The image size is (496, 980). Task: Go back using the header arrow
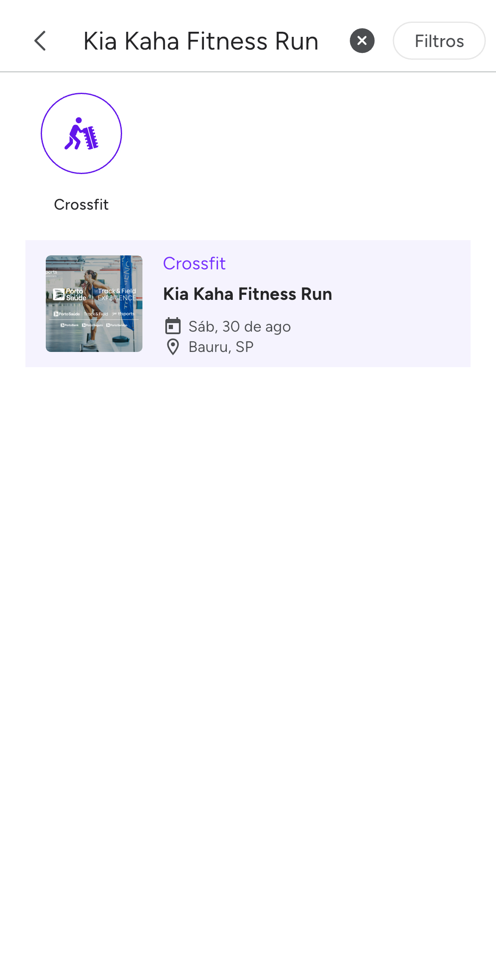[40, 41]
